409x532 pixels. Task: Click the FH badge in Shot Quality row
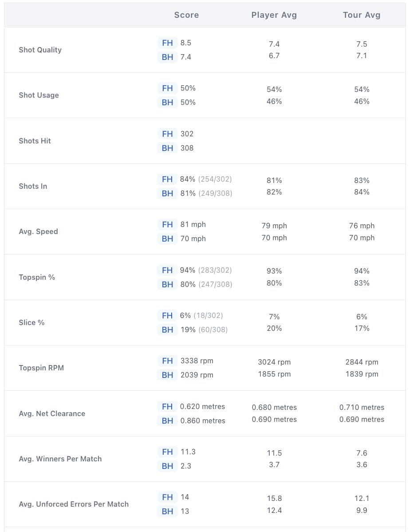[167, 43]
